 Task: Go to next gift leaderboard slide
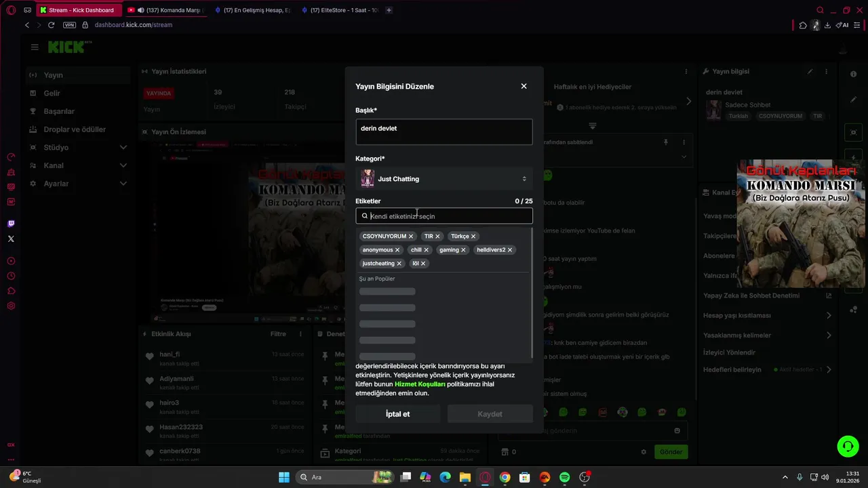click(x=689, y=101)
